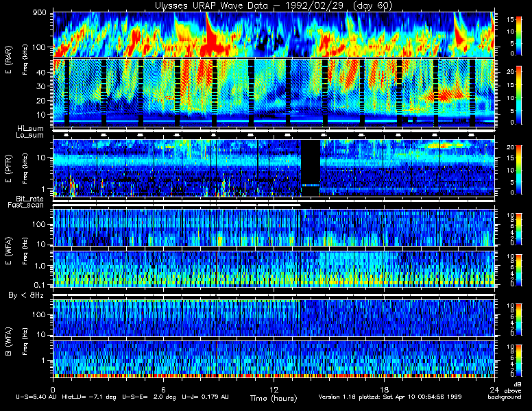This screenshot has height=411, width=532.
Task: Select the 'E (RAR)' axis label
Action: 8,60
